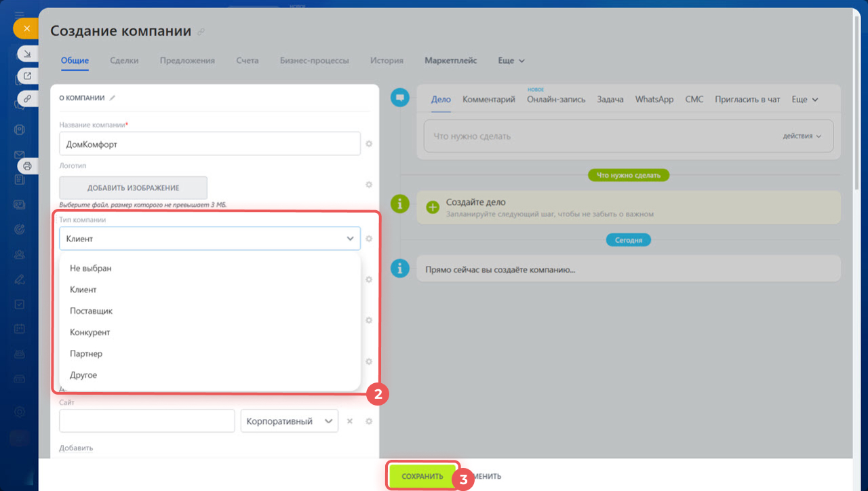The height and width of the screenshot is (491, 868).
Task: Open the Комментарий tab in timeline
Action: (488, 99)
